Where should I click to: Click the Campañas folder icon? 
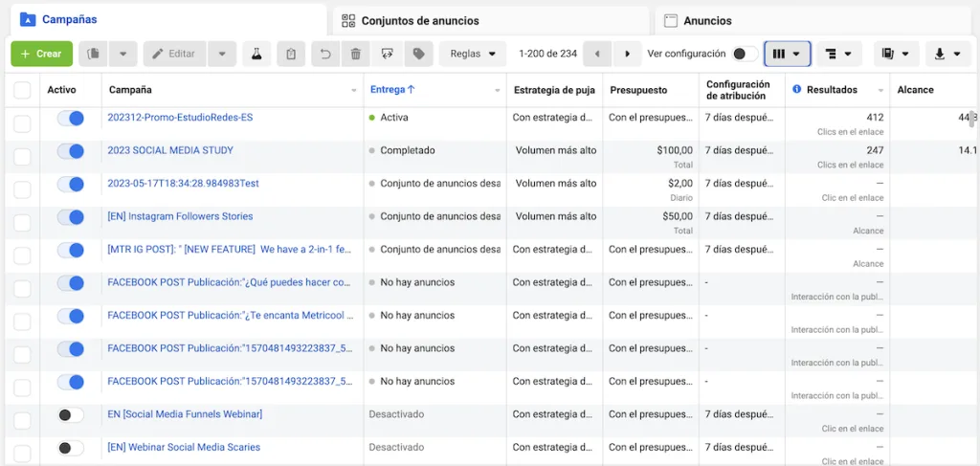coord(28,19)
